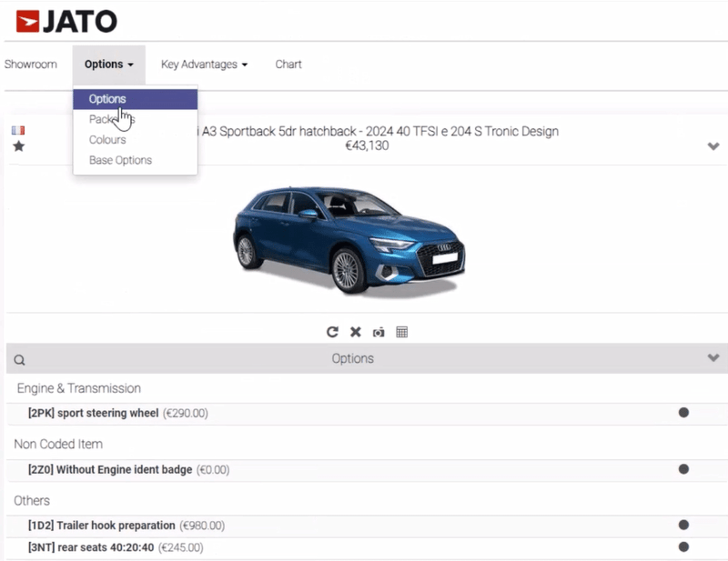Take a snapshot with the camera icon
The image size is (728, 561).
[379, 331]
